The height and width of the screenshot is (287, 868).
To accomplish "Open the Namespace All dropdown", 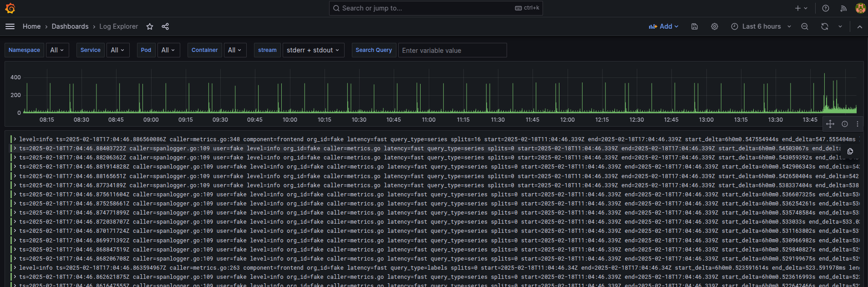I will pyautogui.click(x=57, y=50).
